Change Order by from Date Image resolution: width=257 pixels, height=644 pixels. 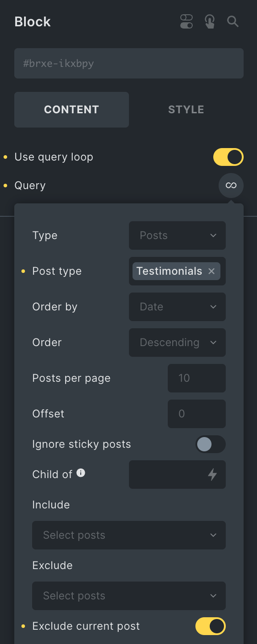tap(177, 307)
